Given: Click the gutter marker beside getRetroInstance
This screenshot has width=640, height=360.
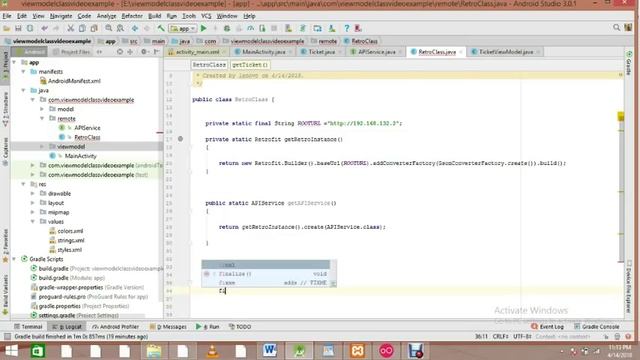Looking at the screenshot, I should click(x=180, y=139).
